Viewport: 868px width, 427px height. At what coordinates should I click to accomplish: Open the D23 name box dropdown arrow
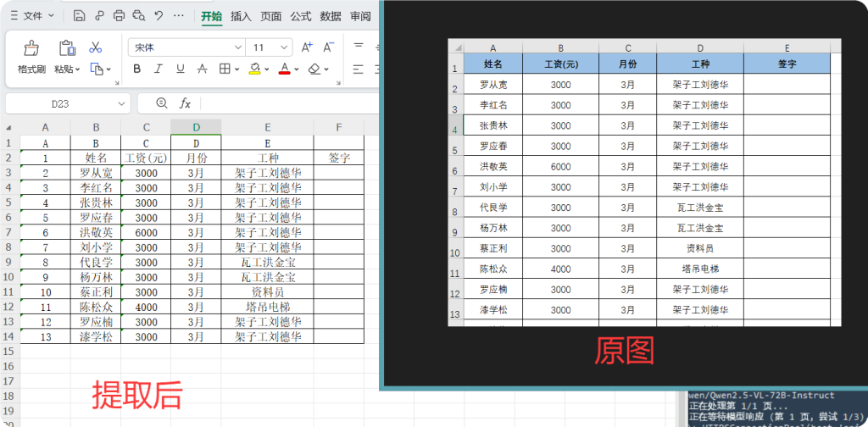pos(121,103)
